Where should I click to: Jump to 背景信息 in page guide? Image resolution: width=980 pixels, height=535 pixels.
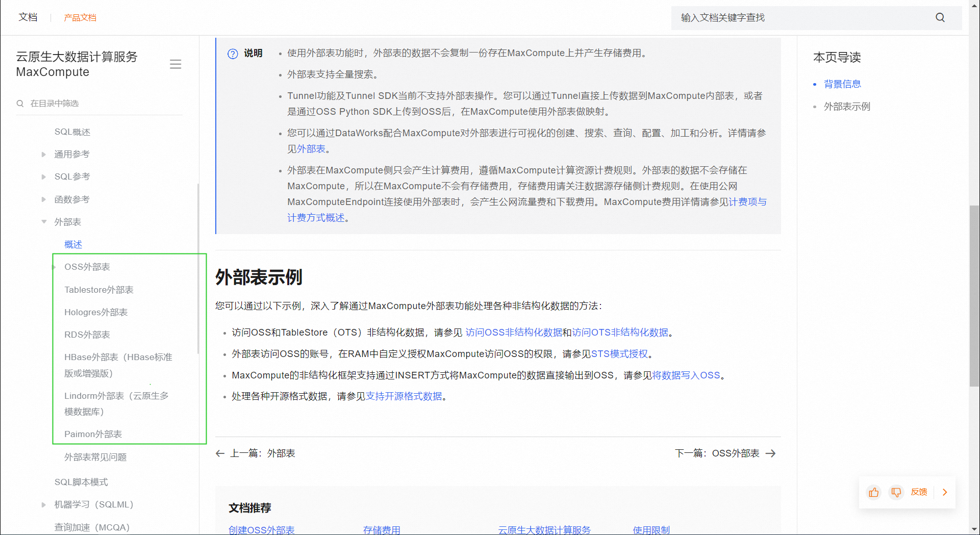click(842, 84)
